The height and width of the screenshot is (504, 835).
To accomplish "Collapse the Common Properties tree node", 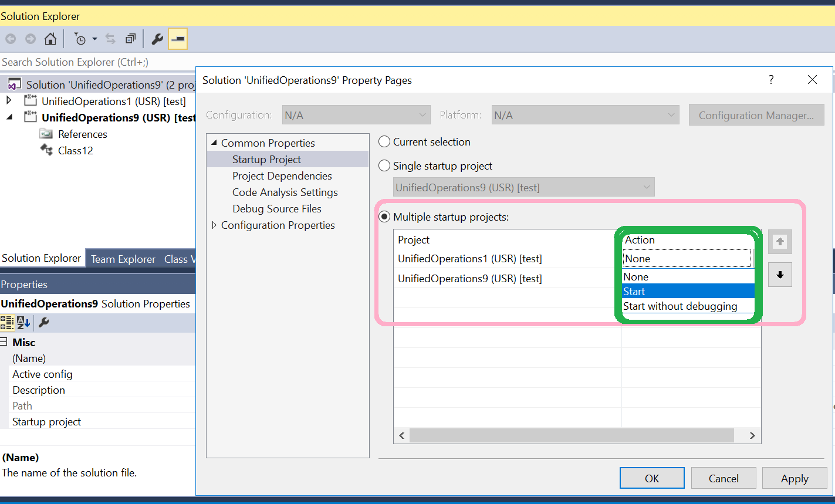I will [x=214, y=143].
